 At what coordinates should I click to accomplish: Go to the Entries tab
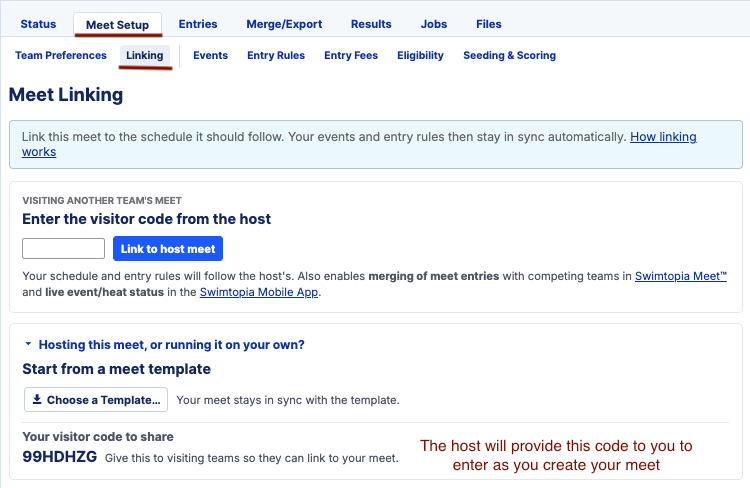pyautogui.click(x=198, y=24)
